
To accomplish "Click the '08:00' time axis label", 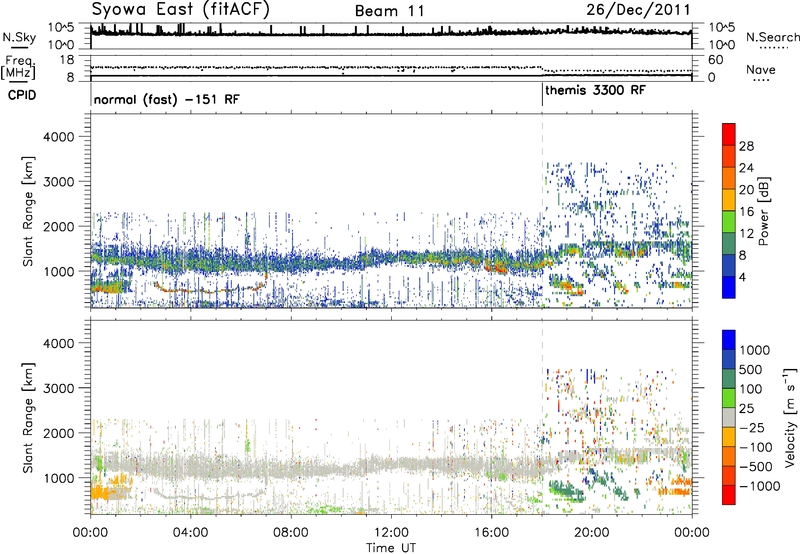I will (291, 533).
